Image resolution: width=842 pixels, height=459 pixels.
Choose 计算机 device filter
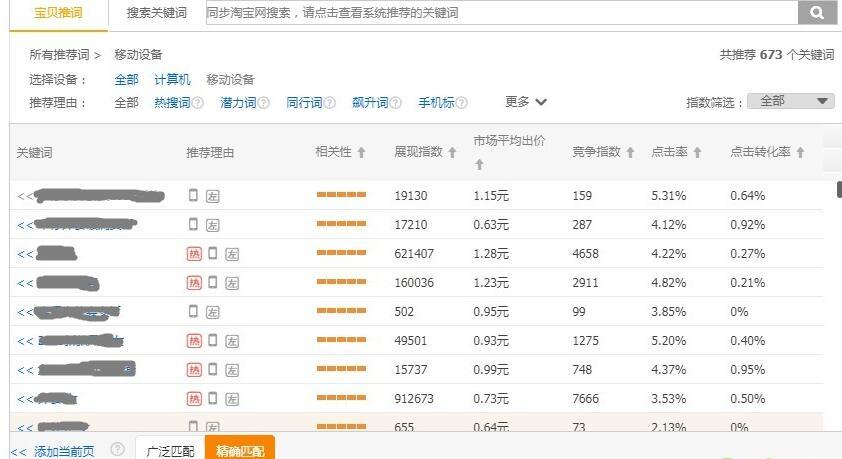coord(172,79)
